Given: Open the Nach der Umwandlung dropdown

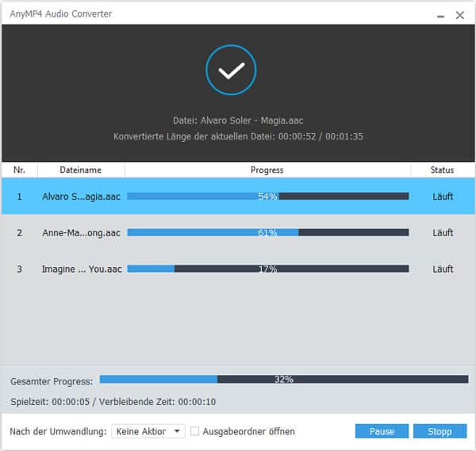Looking at the screenshot, I should pos(148,431).
